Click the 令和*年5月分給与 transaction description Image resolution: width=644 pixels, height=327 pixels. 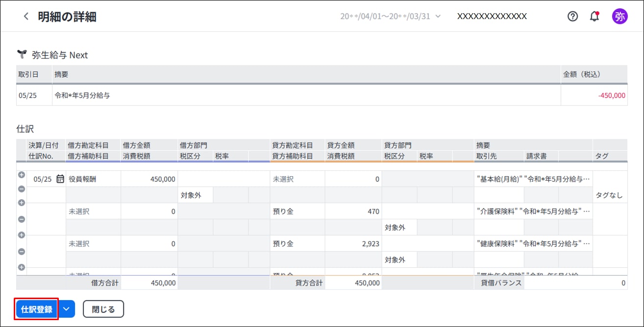tap(82, 95)
